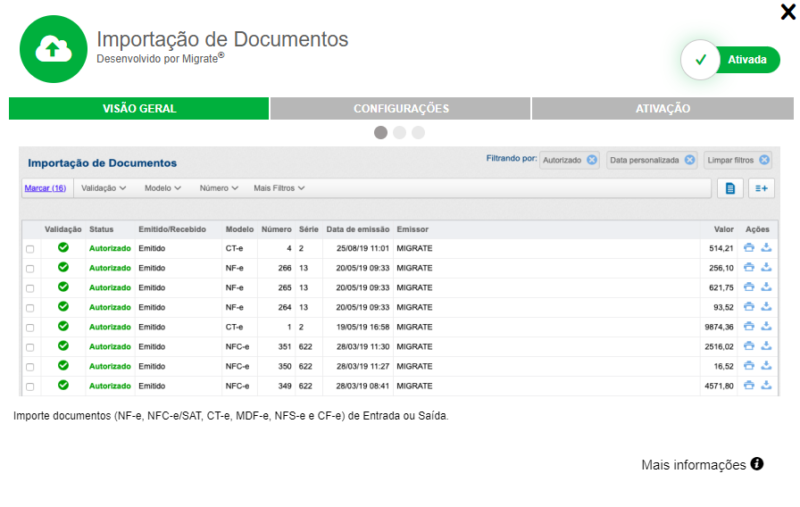This screenshot has height=507, width=800.
Task: Check the box for NFC-e 350
Action: point(30,367)
